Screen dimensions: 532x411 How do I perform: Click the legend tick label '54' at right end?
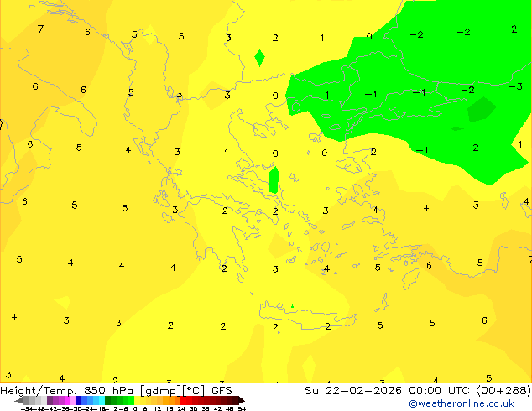(241, 409)
